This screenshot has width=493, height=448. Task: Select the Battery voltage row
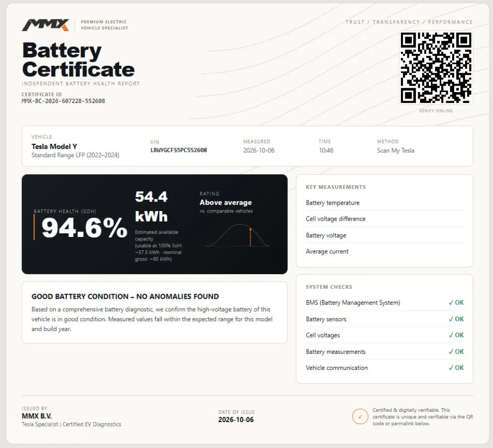coord(384,235)
